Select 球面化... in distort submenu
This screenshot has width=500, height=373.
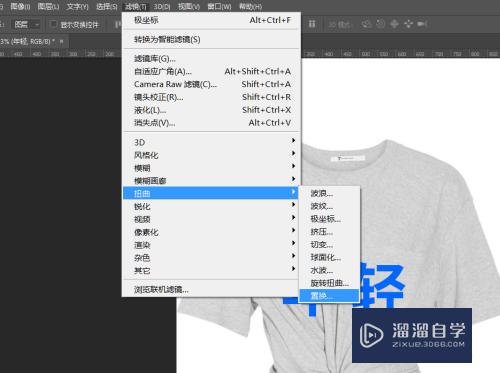pos(329,257)
